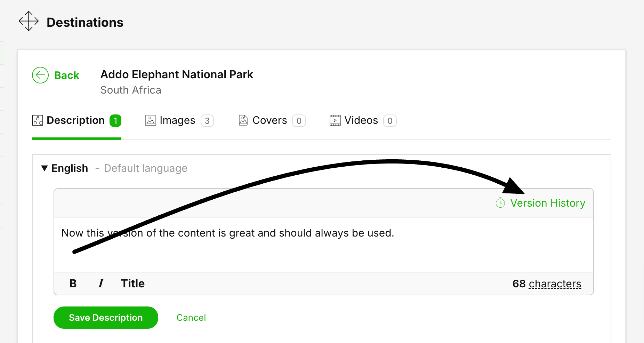Cancel editing the description

(x=191, y=318)
